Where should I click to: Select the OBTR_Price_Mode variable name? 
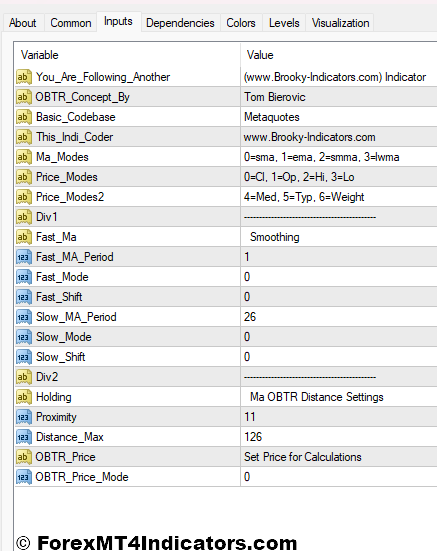pyautogui.click(x=82, y=477)
